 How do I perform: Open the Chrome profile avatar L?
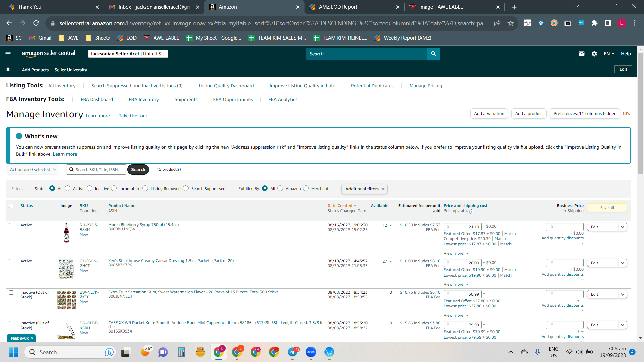(x=621, y=23)
